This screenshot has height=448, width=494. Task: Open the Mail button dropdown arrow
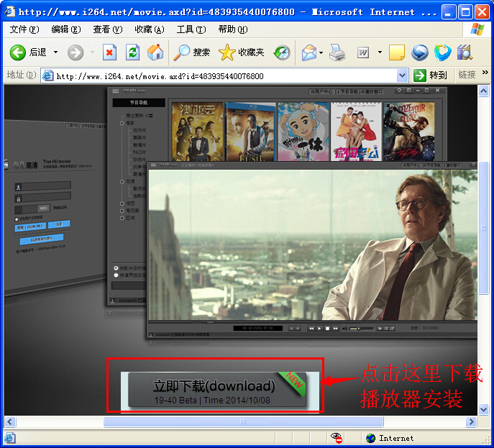pyautogui.click(x=321, y=52)
